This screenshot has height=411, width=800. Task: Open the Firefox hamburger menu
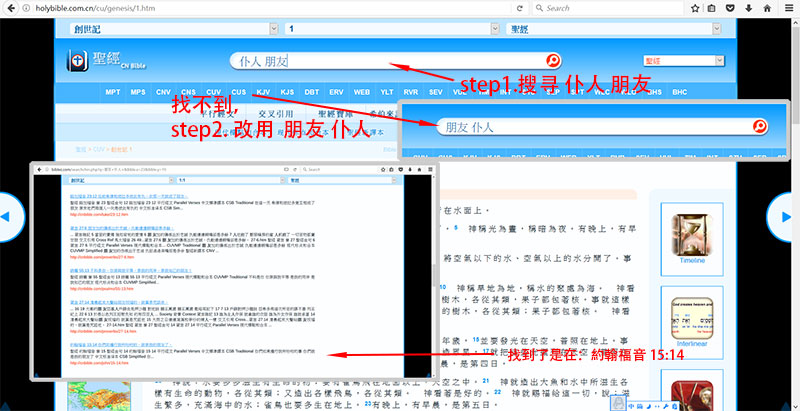789,8
